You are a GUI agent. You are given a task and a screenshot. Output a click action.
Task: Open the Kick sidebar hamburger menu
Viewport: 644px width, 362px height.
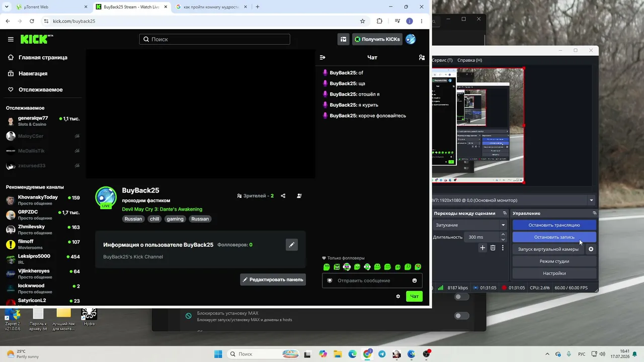click(11, 39)
